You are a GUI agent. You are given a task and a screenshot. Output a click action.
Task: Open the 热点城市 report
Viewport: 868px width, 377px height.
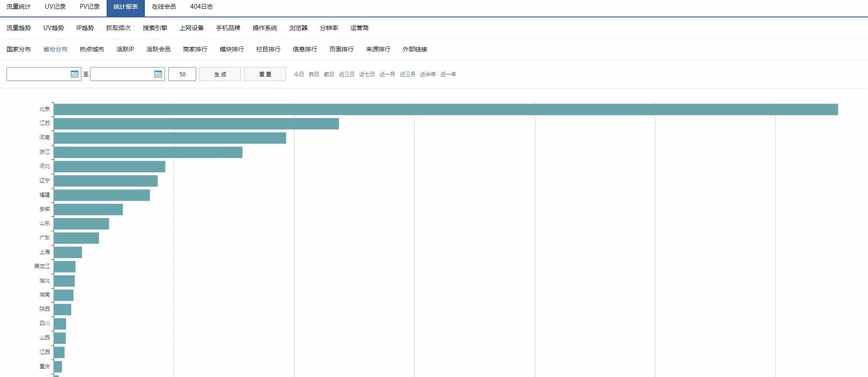coord(92,49)
